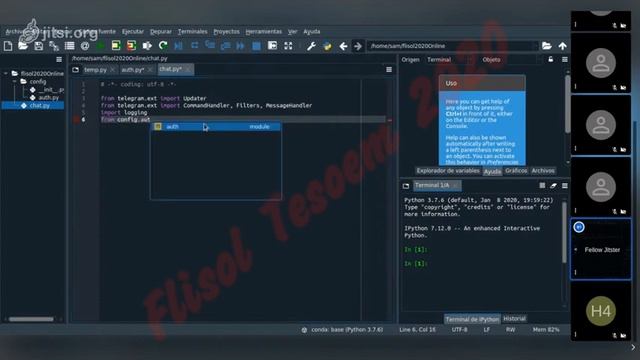Click the forward arrow in toolbar
This screenshot has width=640, height=360.
coord(358,46)
